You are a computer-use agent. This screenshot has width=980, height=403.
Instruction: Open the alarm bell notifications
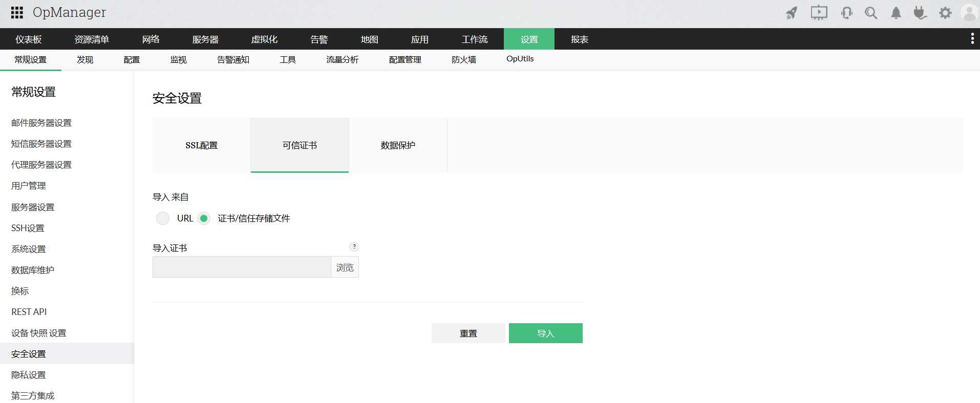point(896,13)
